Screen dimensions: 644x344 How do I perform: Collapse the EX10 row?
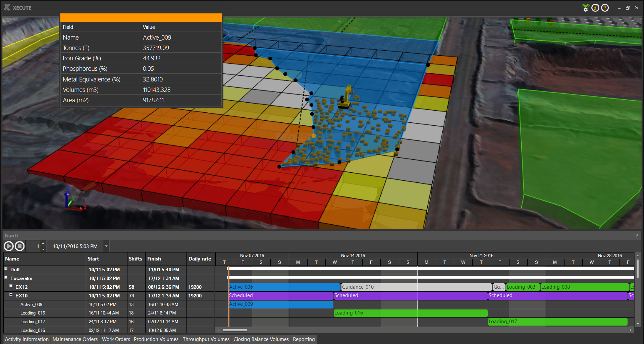pos(11,295)
